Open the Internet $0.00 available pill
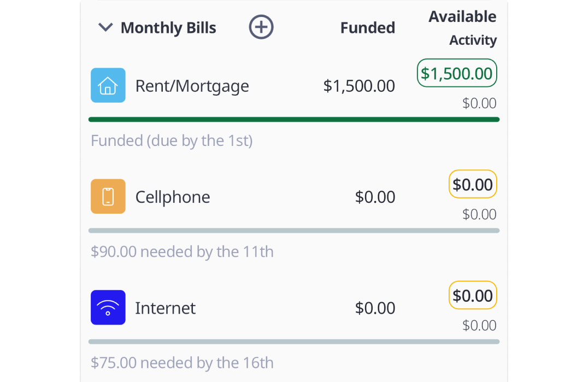Screen dimensions: 588x382 (x=473, y=296)
